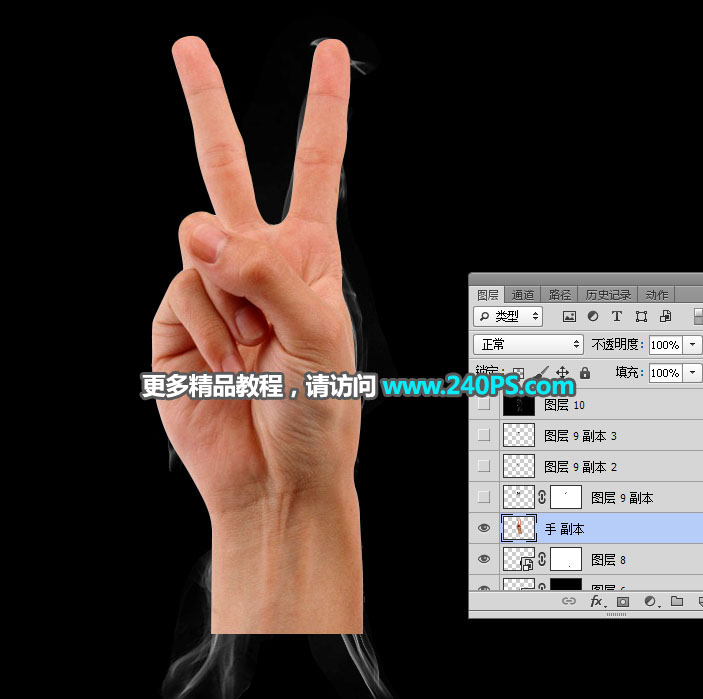Select layer named 图层 9 副本 2

580,467
